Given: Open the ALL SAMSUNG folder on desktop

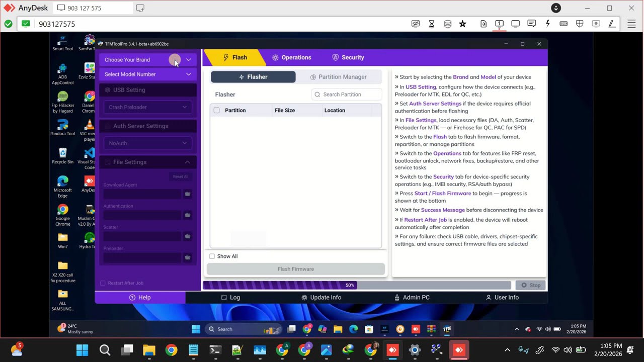Looking at the screenshot, I should pyautogui.click(x=63, y=300).
